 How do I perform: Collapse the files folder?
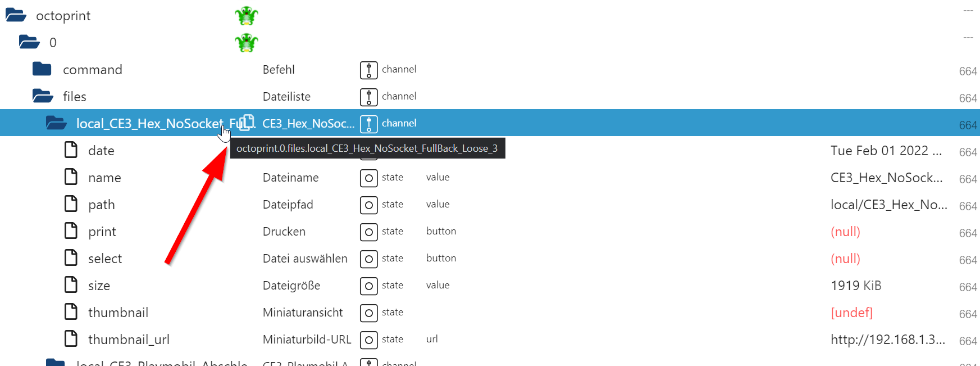tap(43, 96)
